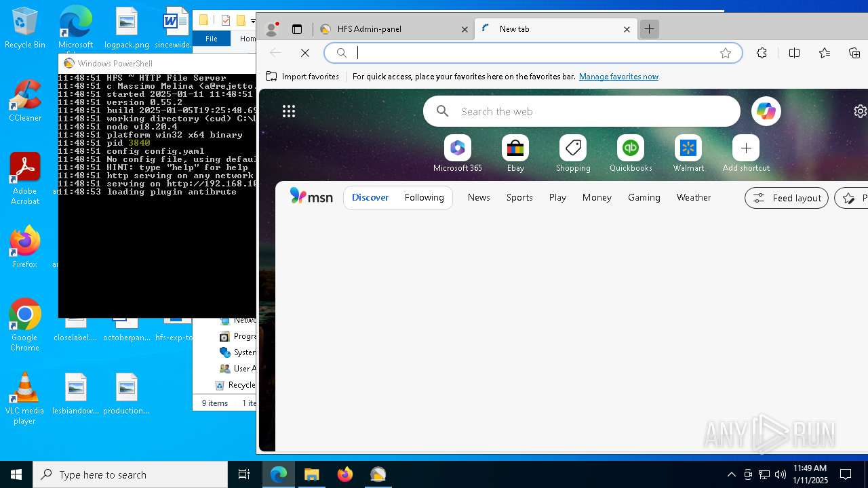Click Feed layout button
This screenshot has height=488, width=868.
[787, 198]
